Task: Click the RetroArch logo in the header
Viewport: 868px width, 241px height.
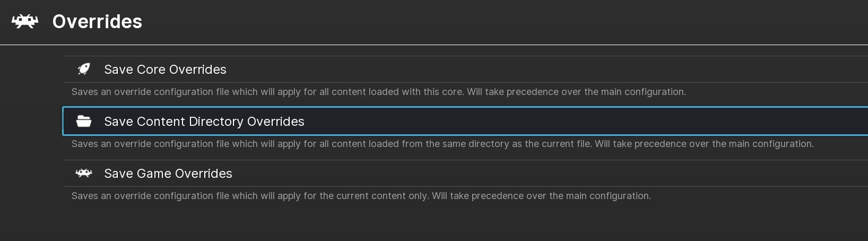Action: pyautogui.click(x=25, y=21)
